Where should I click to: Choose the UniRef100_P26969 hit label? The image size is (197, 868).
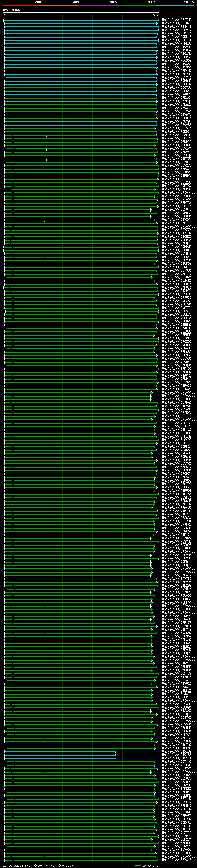pos(177,60)
